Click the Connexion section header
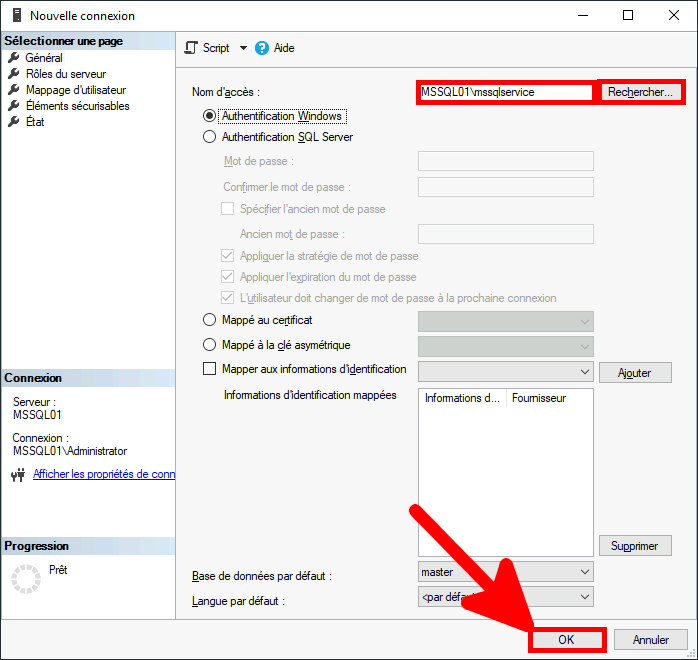 [88, 378]
